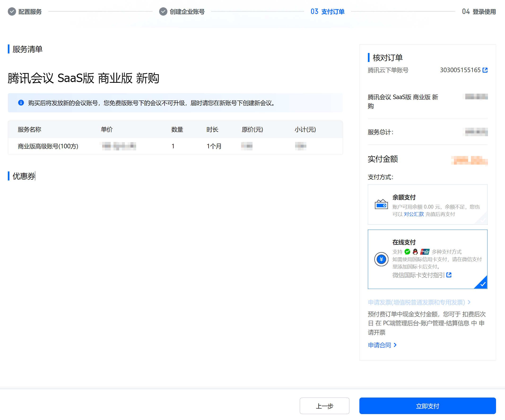Click the 小计(元) column header
Viewport: 505px width, 420px height.
[x=305, y=129]
